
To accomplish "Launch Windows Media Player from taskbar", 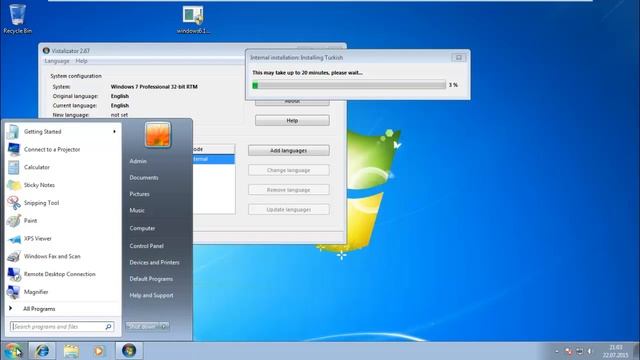I will (x=99, y=351).
